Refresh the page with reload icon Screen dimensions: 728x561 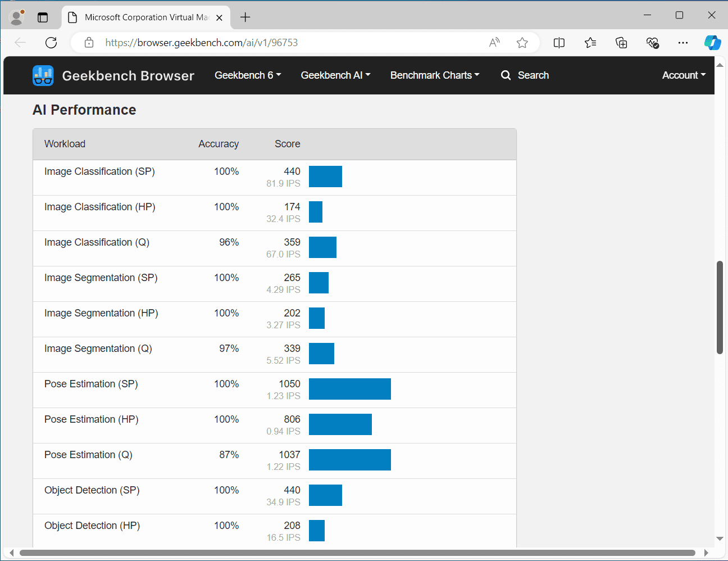51,43
